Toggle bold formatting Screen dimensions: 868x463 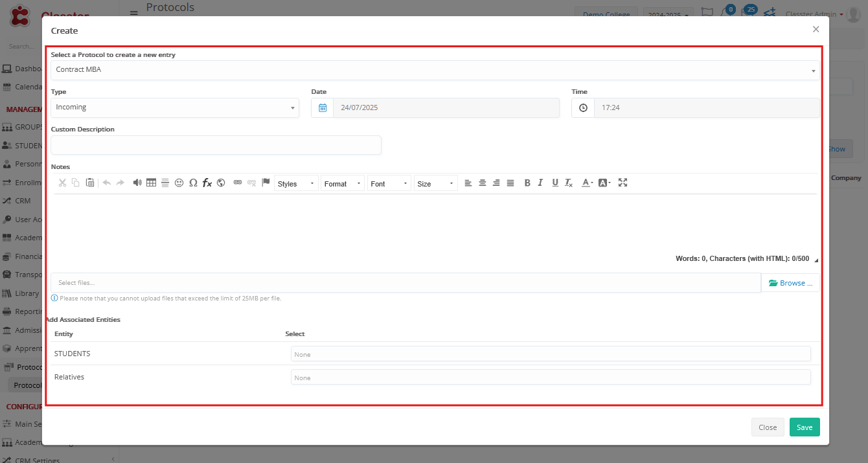pos(527,183)
